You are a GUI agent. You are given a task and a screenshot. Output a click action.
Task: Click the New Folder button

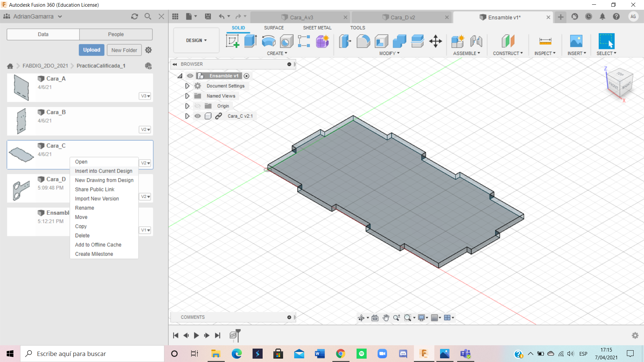point(124,50)
